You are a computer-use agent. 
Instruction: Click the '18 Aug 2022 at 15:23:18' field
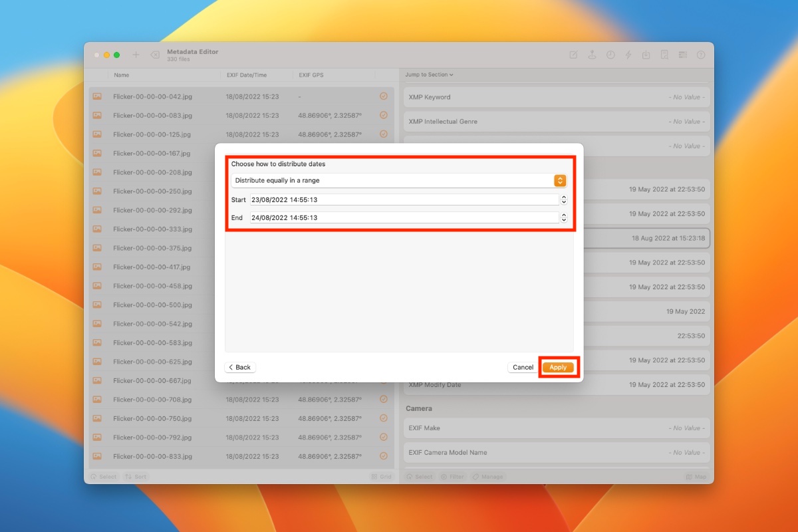pos(646,238)
